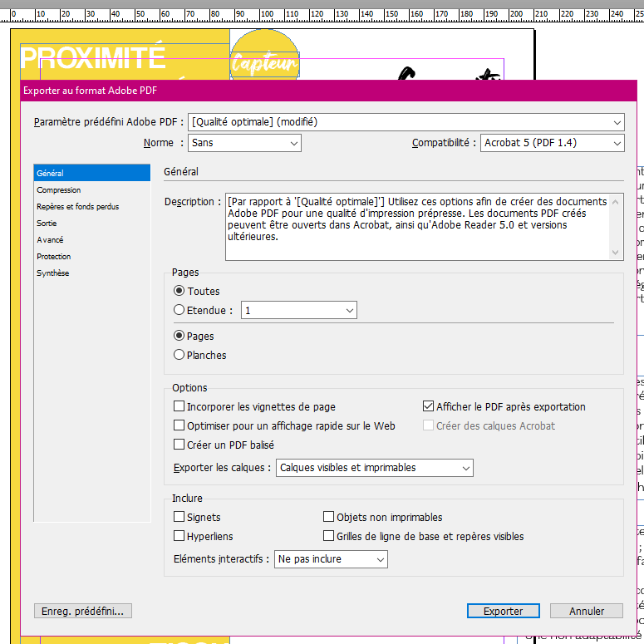644x644 pixels.
Task: Select the Sortie category
Action: (92, 223)
